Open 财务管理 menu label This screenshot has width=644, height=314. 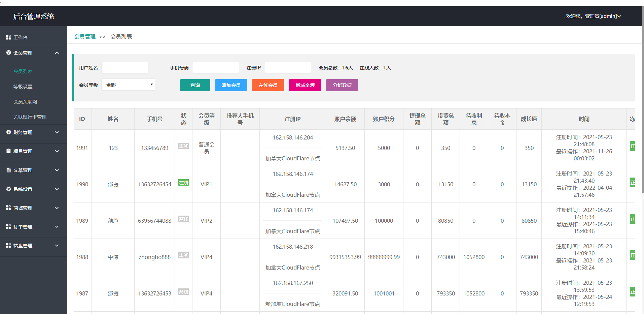click(x=23, y=132)
